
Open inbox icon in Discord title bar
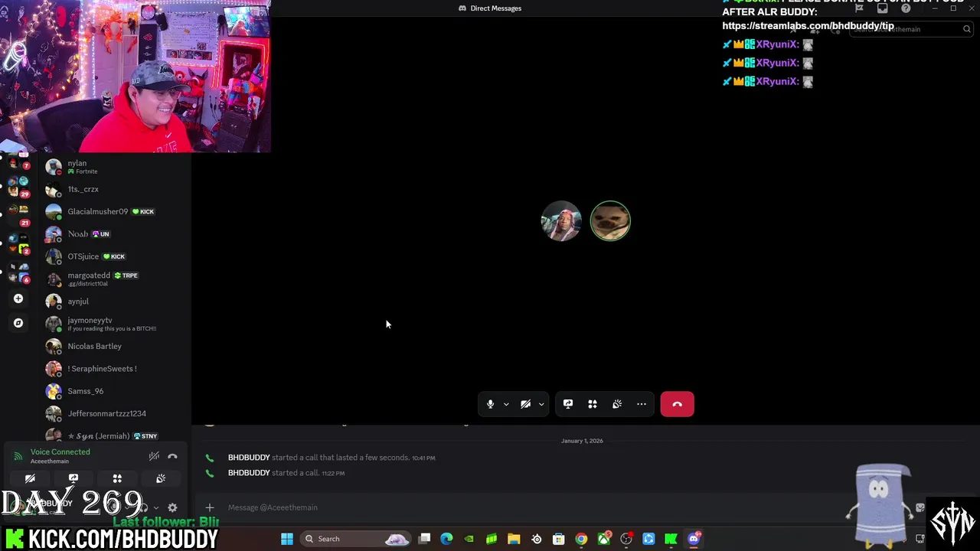tap(882, 8)
